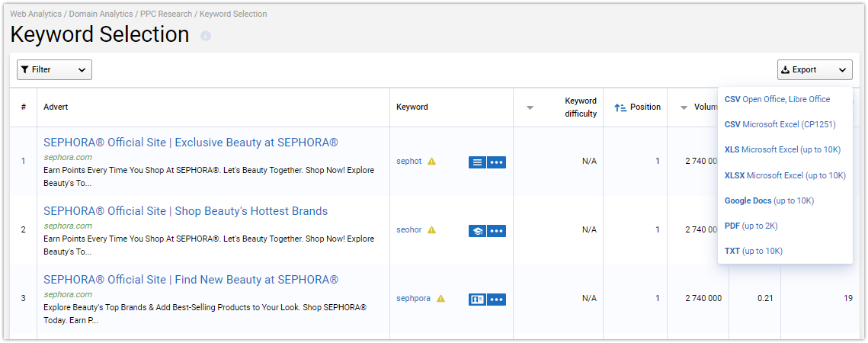Click sephora.com link under third advert
The width and height of the screenshot is (868, 343).
tap(68, 295)
